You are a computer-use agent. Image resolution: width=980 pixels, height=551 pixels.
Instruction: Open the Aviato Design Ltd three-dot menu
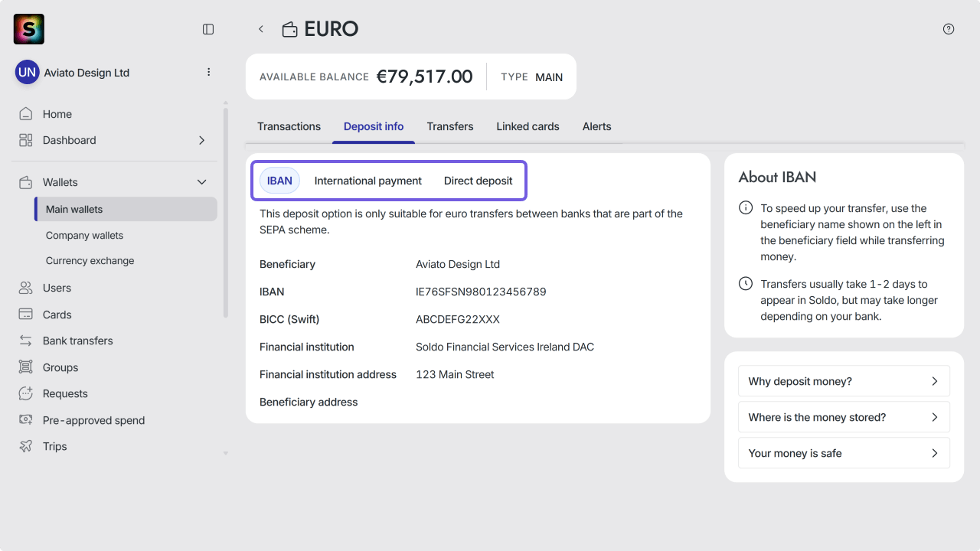[x=208, y=72]
